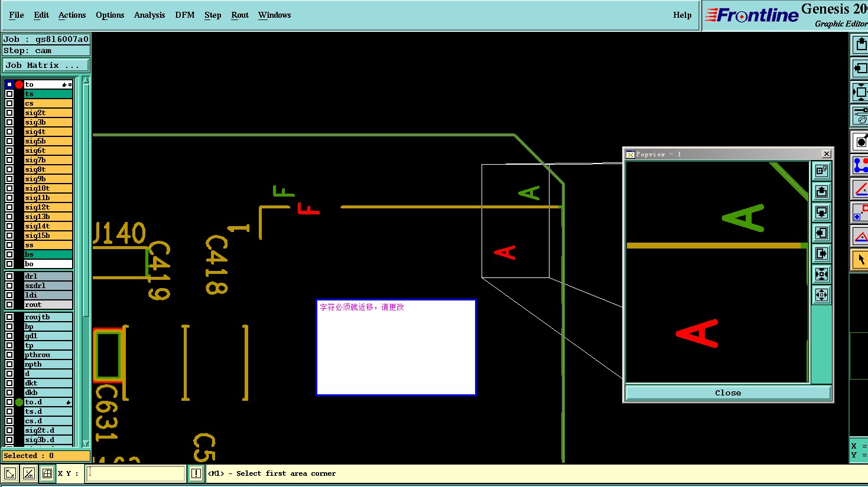Click the Popview pan left icon
The width and height of the screenshot is (868, 487).
pyautogui.click(x=821, y=233)
